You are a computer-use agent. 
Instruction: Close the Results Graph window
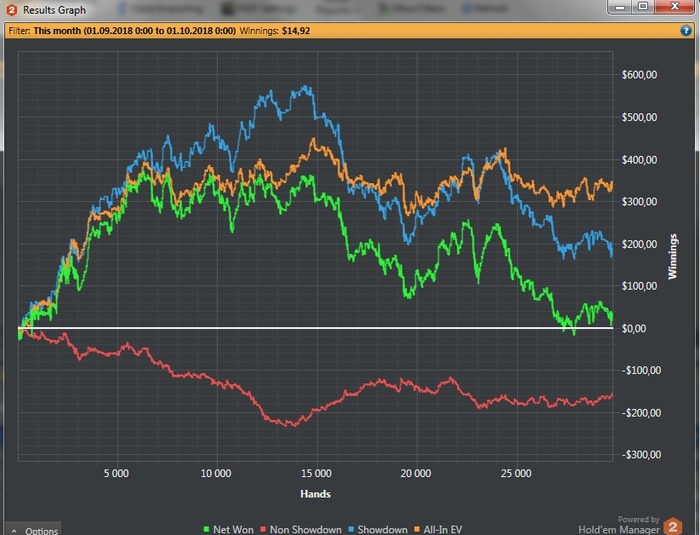[x=675, y=7]
